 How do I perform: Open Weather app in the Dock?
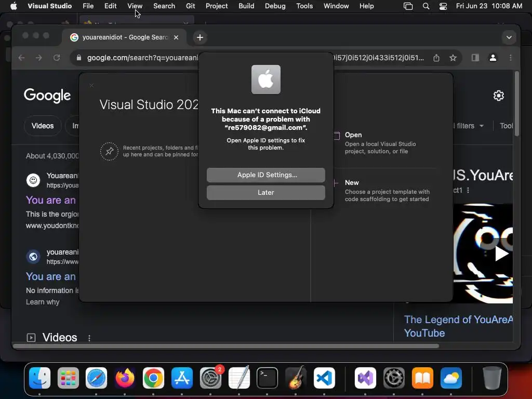click(451, 378)
